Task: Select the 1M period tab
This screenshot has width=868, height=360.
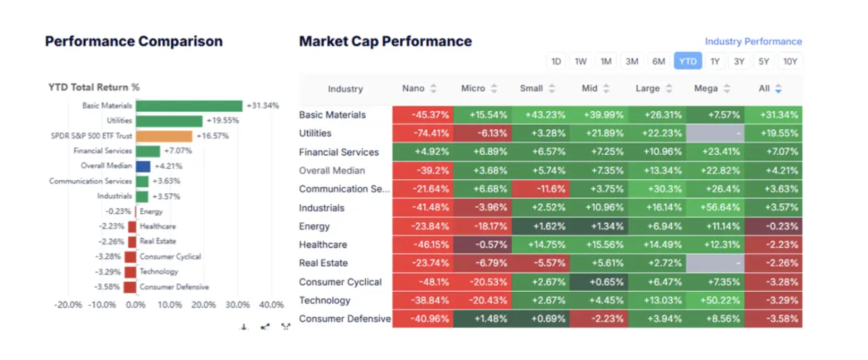Action: click(606, 62)
